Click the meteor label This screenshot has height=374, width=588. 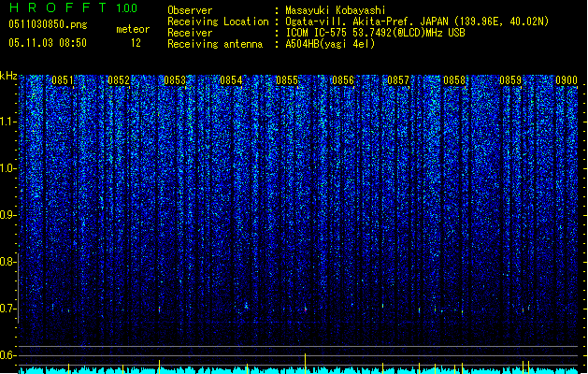[x=133, y=29]
